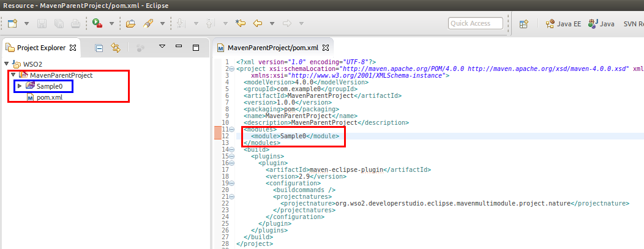Click the New wizard icon in toolbar

[12, 24]
